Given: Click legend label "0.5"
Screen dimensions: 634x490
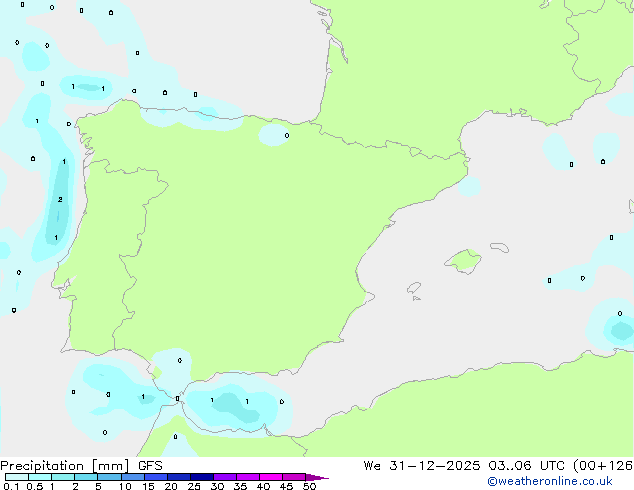Looking at the screenshot, I should [x=34, y=486].
